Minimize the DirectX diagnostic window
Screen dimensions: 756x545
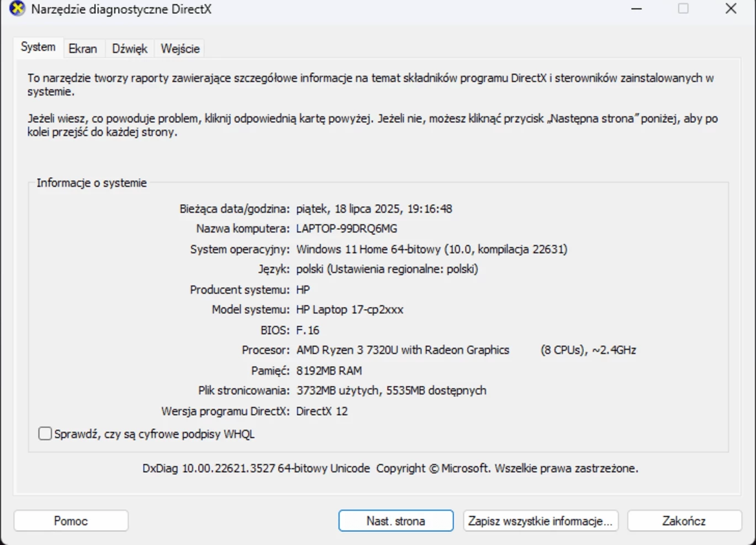[x=636, y=9]
